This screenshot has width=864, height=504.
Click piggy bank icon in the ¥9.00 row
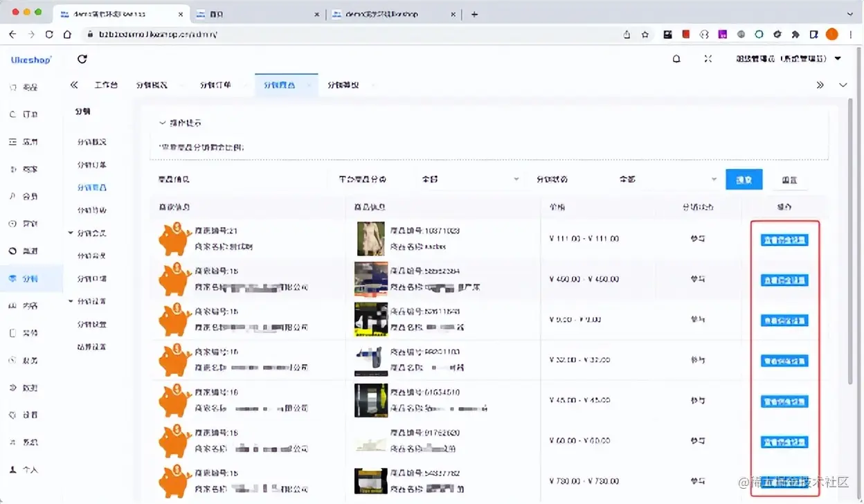click(174, 320)
